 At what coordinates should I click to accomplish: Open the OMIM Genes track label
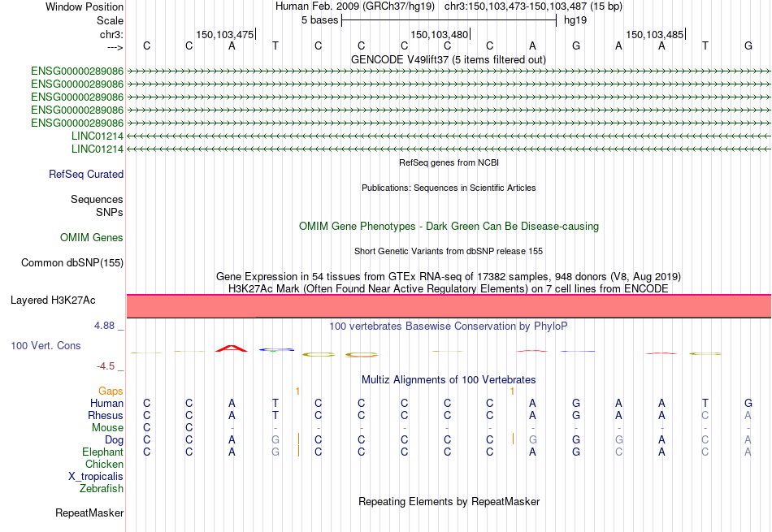(92, 238)
